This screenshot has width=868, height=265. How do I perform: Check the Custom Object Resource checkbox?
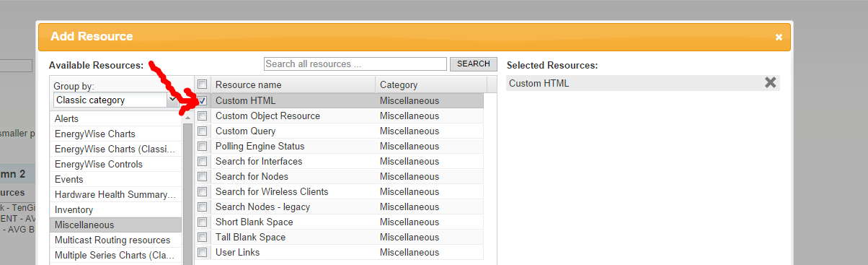(203, 116)
